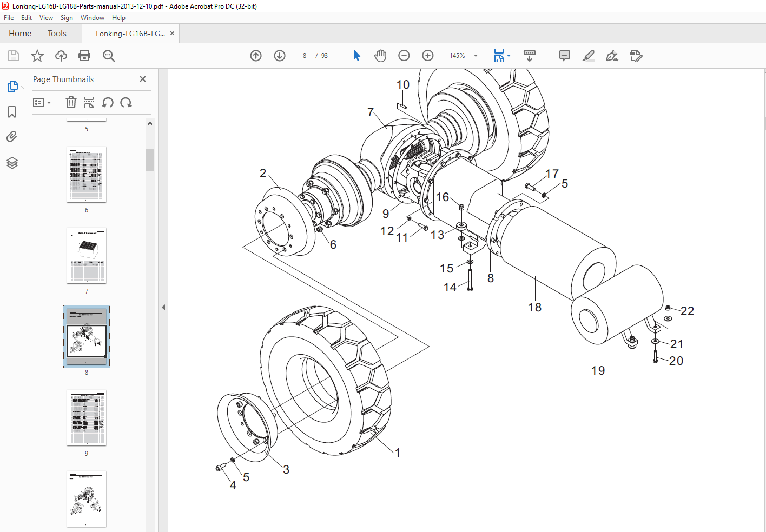Select page 8 thumbnail

[87, 337]
